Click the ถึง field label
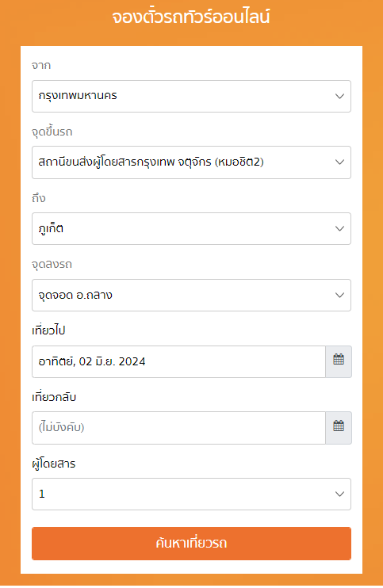383x588 pixels. coord(39,198)
